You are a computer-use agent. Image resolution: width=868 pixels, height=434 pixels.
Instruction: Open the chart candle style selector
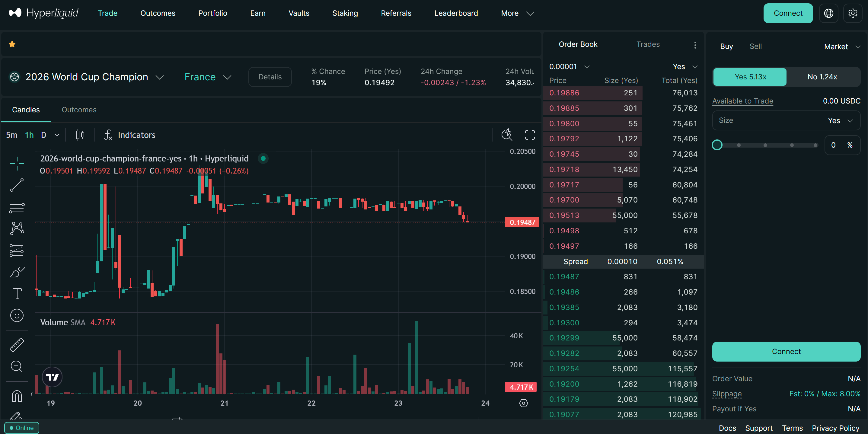pyautogui.click(x=80, y=135)
